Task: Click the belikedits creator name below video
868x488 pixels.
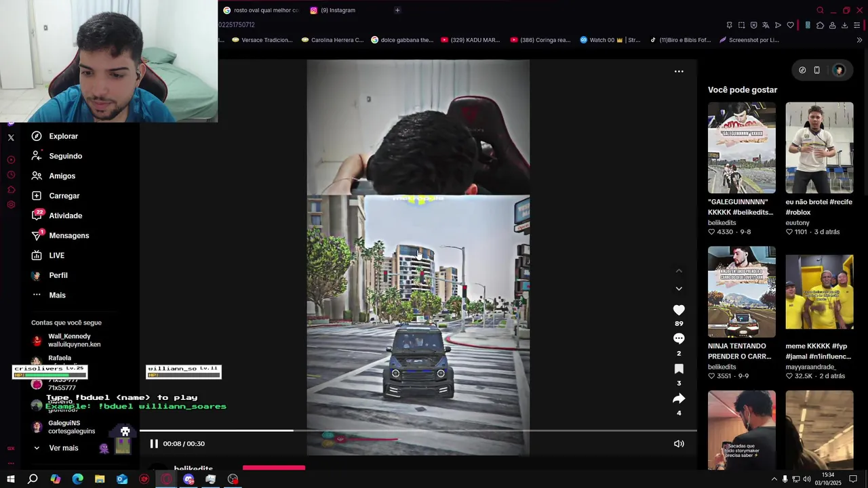Action: 193,468
